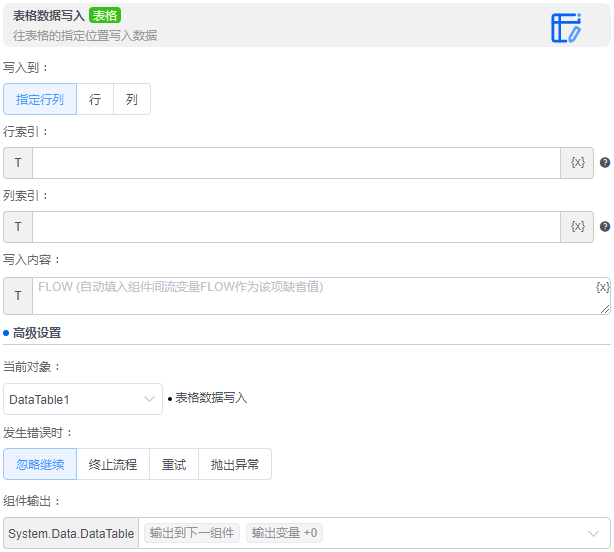Choose 忽略继续 on error
The image size is (614, 552).
(40, 464)
